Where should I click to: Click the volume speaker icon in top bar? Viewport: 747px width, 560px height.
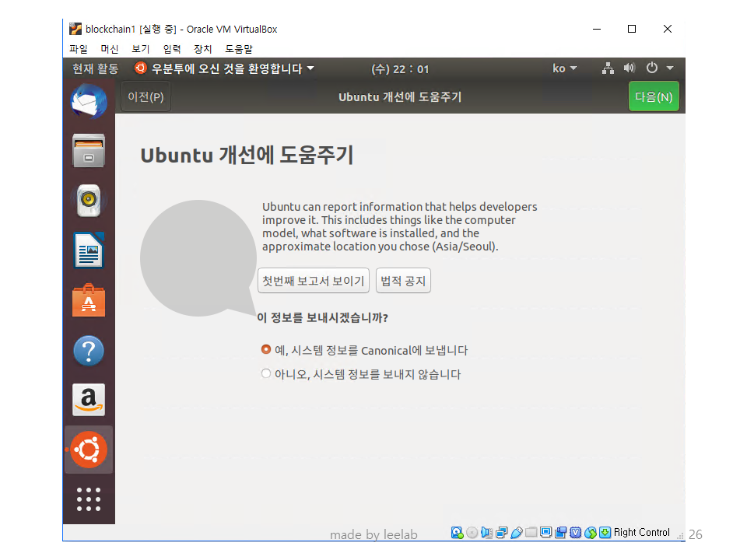coord(630,68)
